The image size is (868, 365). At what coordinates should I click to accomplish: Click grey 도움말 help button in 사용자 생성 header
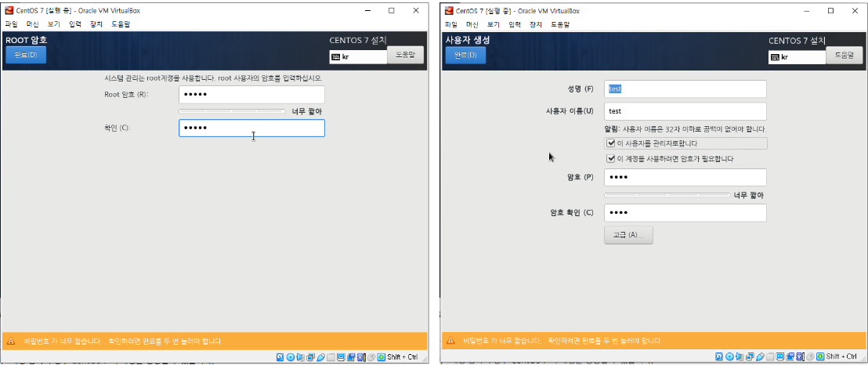tap(844, 55)
